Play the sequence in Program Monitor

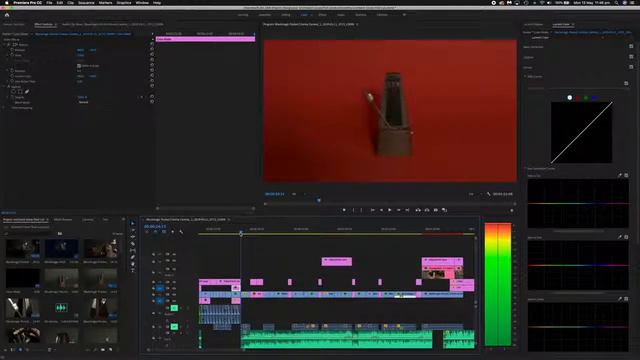coord(389,210)
